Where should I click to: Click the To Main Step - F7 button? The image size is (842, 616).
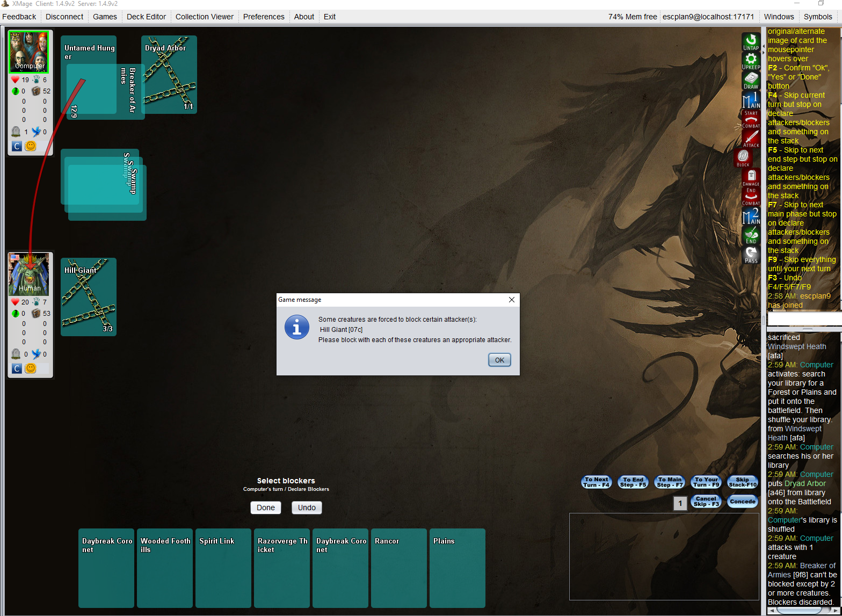670,482
